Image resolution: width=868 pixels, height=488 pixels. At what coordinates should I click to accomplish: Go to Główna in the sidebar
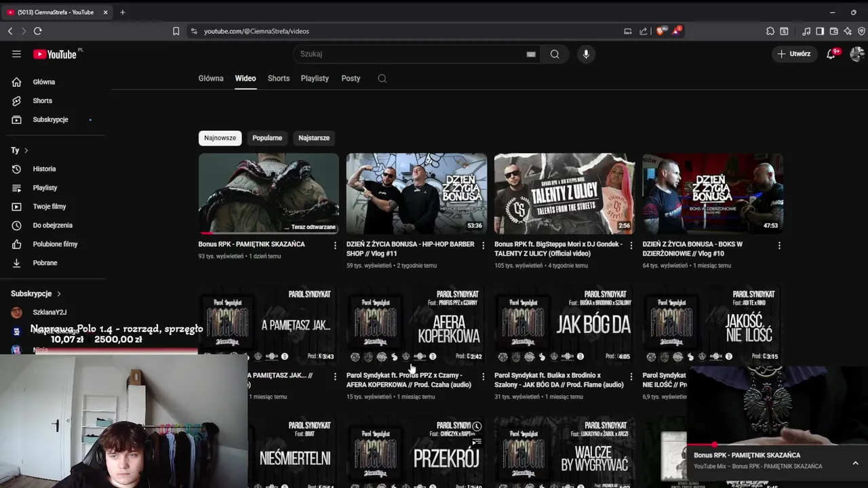(44, 82)
